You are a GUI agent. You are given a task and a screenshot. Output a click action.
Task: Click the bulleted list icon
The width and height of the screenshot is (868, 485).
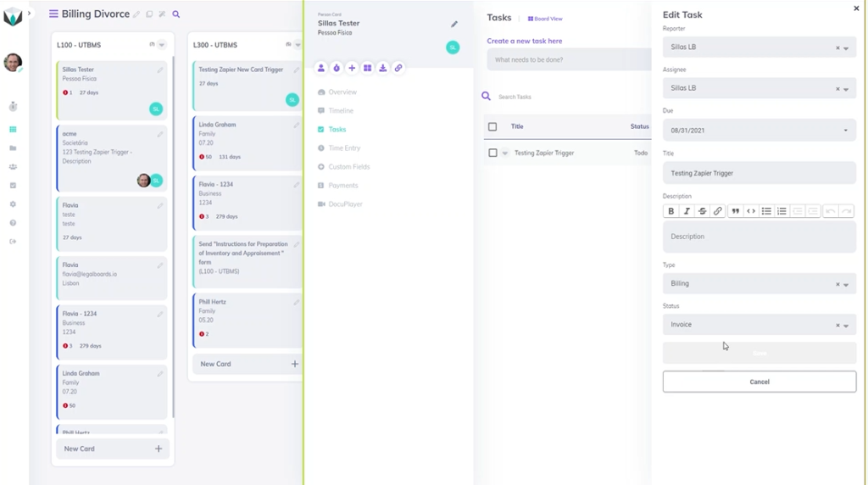[766, 211]
